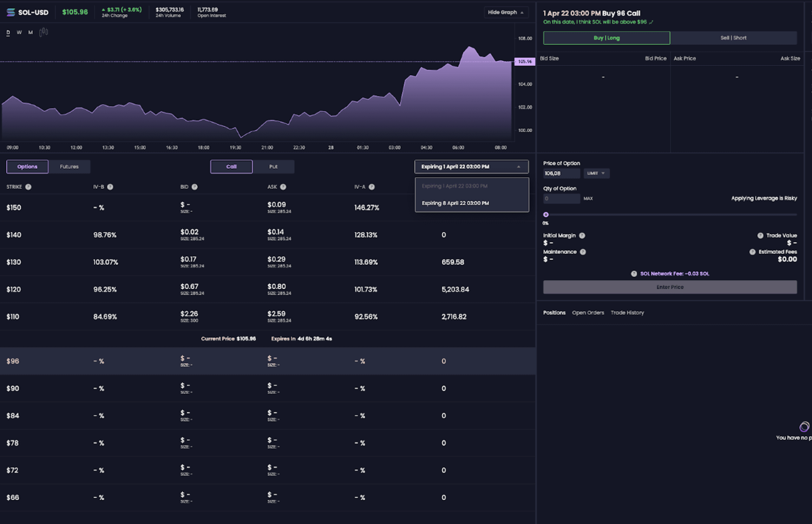The height and width of the screenshot is (524, 812).
Task: Open the Maintenance info icon
Action: [583, 252]
